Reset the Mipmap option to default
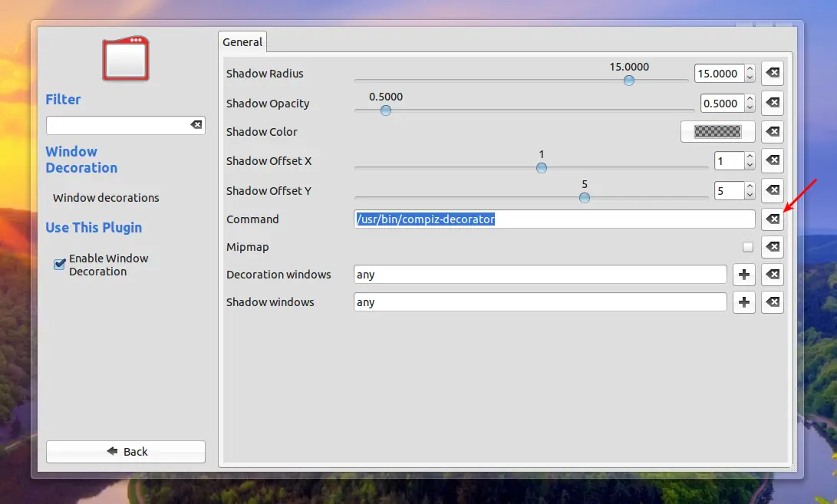This screenshot has width=837, height=504. coord(773,247)
